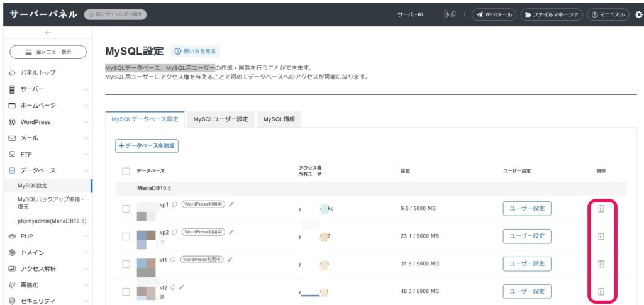Click the 高速化 rocket icon in sidebar
This screenshot has height=305, width=644.
[x=13, y=285]
